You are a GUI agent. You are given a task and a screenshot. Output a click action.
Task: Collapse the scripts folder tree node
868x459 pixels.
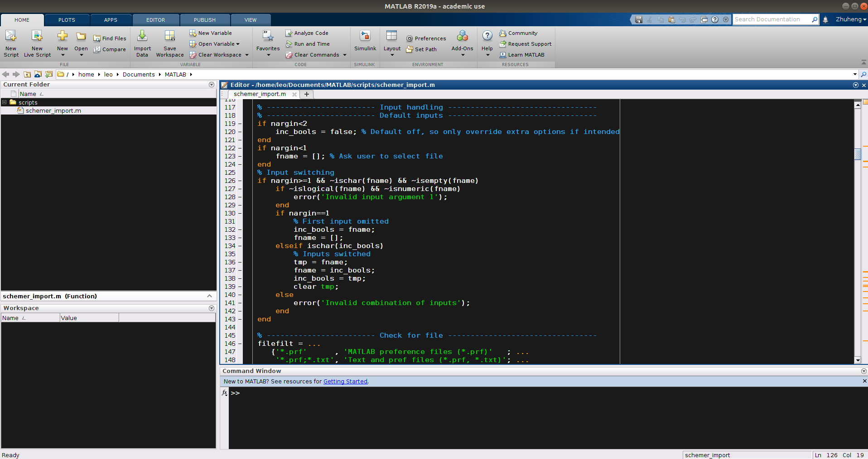[x=5, y=102]
